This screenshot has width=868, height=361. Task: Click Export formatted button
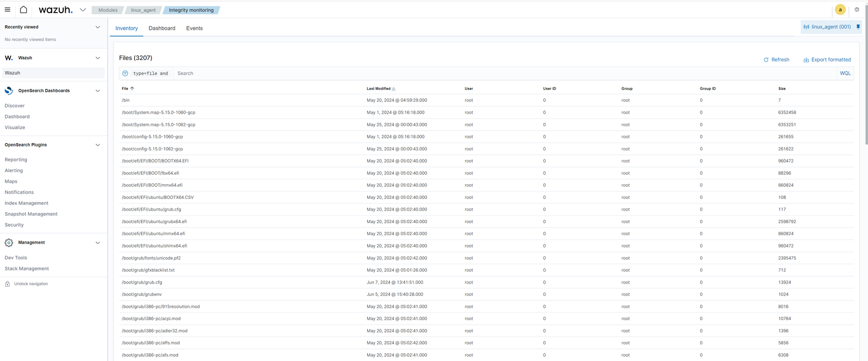(827, 59)
